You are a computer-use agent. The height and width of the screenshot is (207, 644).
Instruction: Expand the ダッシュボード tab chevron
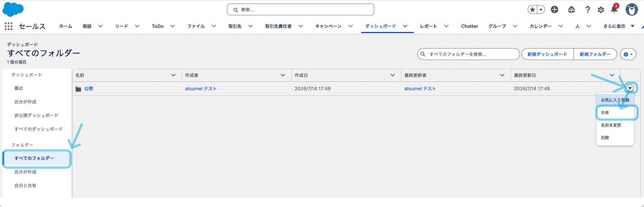tap(405, 26)
